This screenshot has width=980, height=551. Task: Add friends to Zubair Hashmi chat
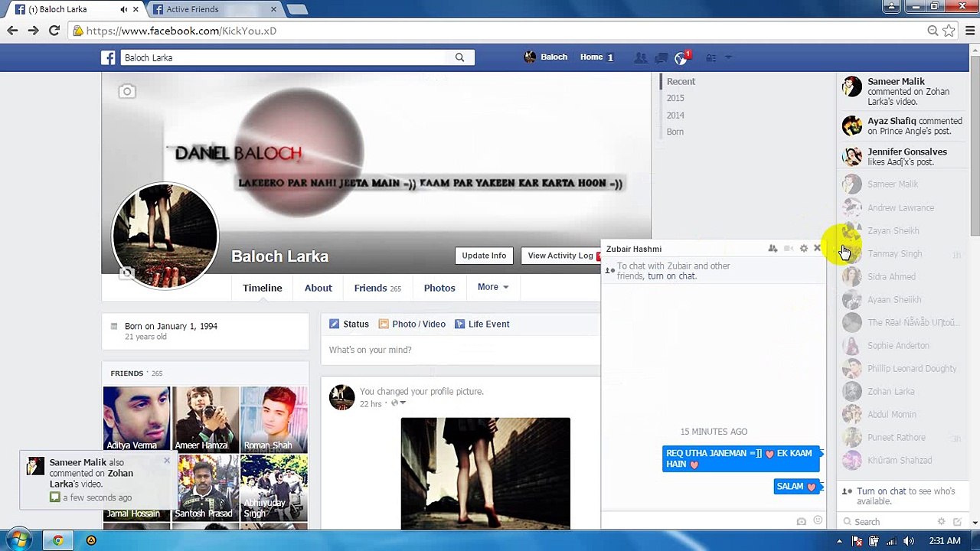tap(773, 249)
